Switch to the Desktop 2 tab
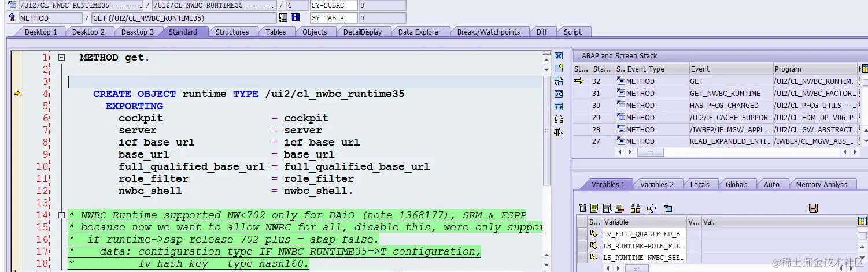The width and height of the screenshot is (868, 272). [88, 32]
